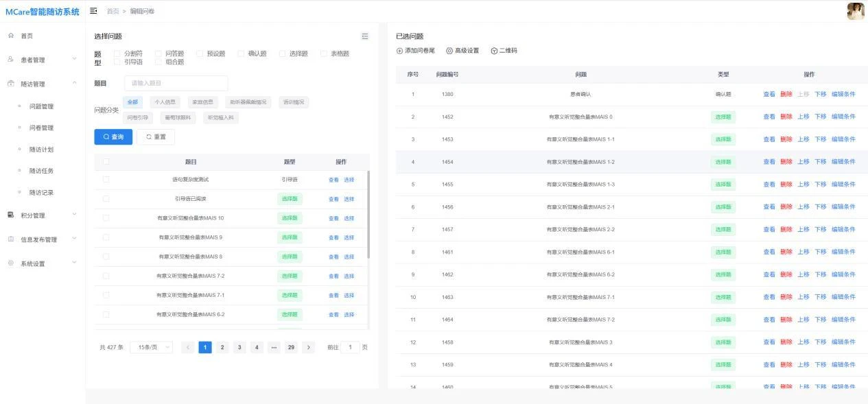Screen dimensions: 868x404
Task: Delete question 1452 from selected list
Action: point(786,117)
